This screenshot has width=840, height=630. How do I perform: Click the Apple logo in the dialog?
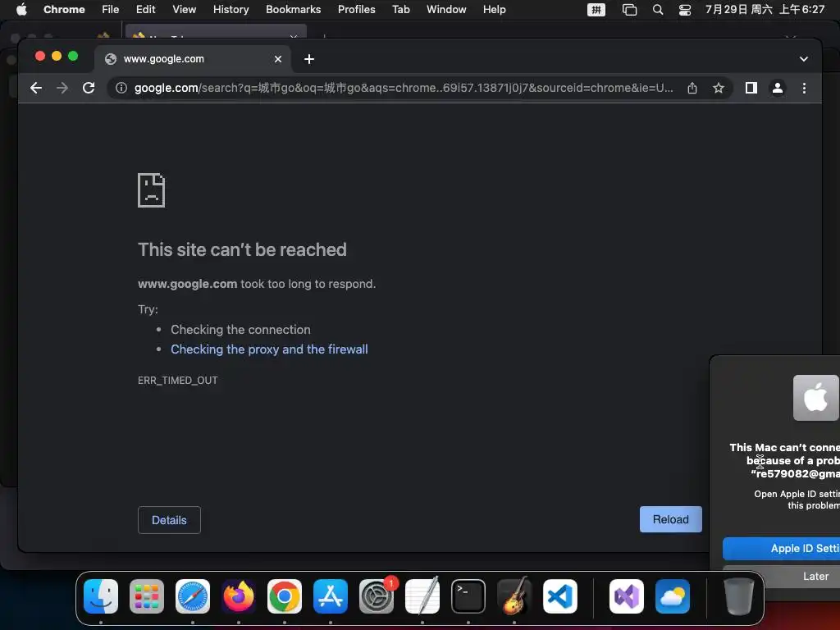[816, 398]
